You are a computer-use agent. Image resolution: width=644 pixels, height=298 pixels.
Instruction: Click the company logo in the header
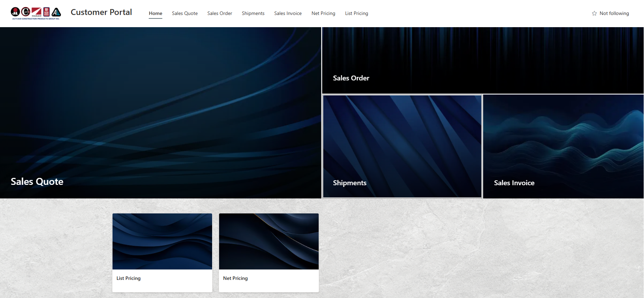coord(36,13)
